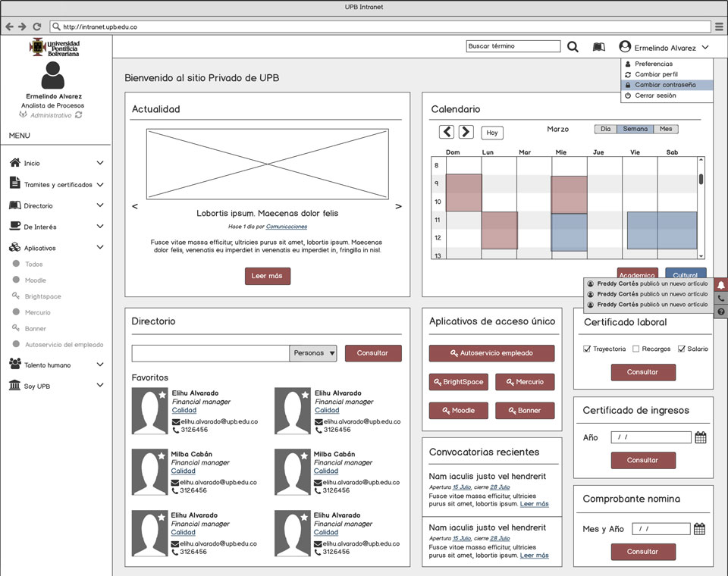Click the phone icon on right edge
The image size is (728, 576).
[721, 299]
